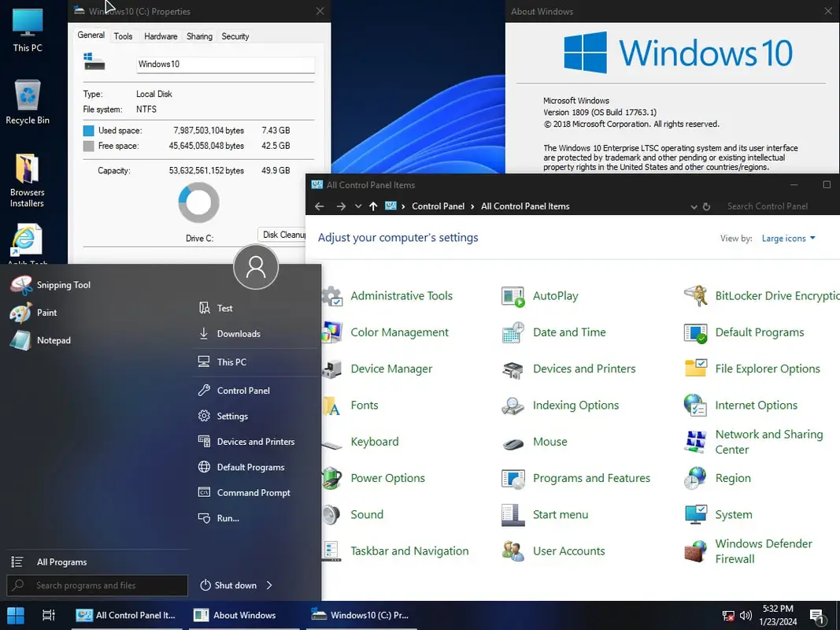Image resolution: width=840 pixels, height=630 pixels.
Task: Switch to the Security tab
Action: 235,36
